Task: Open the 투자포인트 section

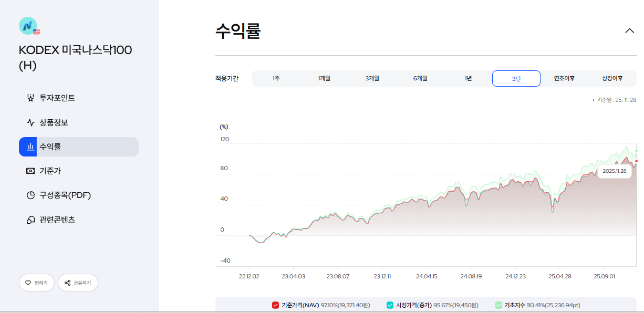Action: (x=79, y=98)
